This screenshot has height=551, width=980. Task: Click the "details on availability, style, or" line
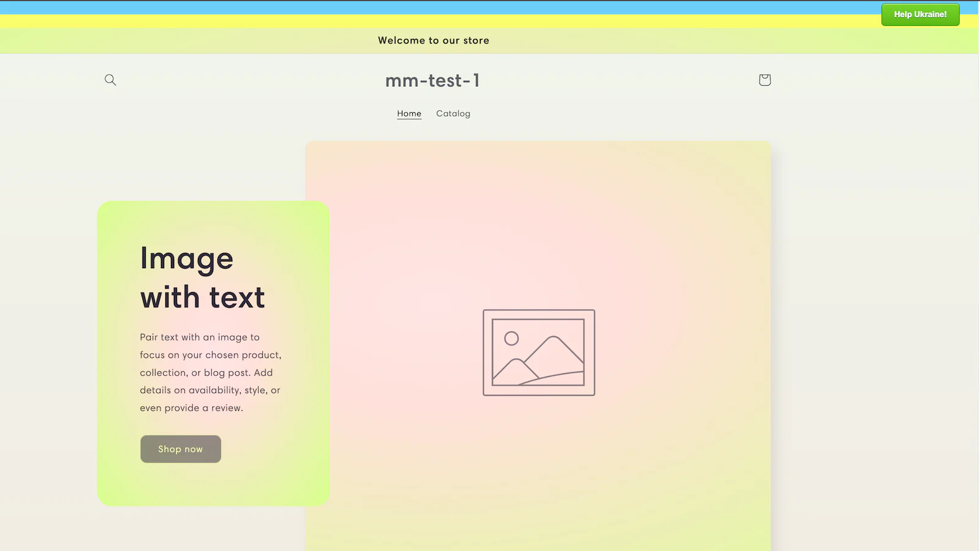tap(209, 391)
